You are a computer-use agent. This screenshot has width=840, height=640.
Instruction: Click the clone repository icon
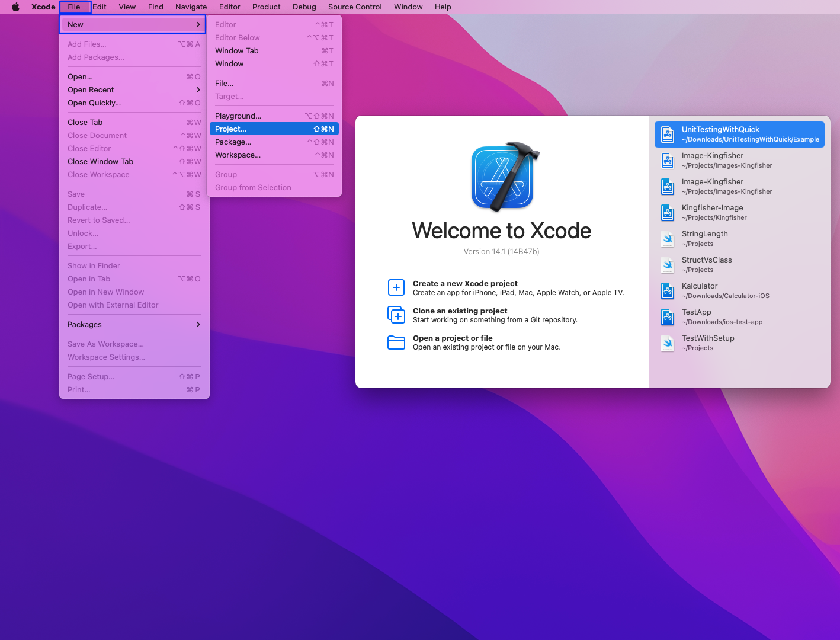click(396, 315)
